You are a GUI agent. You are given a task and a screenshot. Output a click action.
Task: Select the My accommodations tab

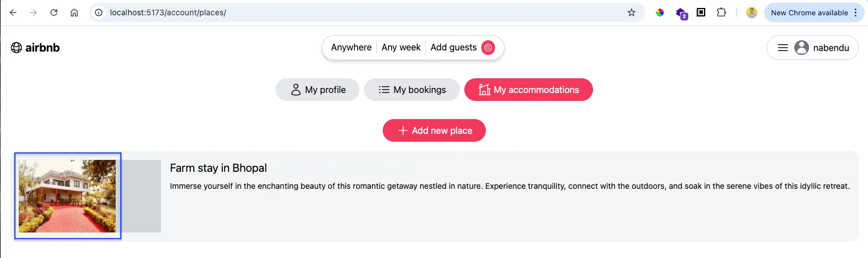click(528, 90)
